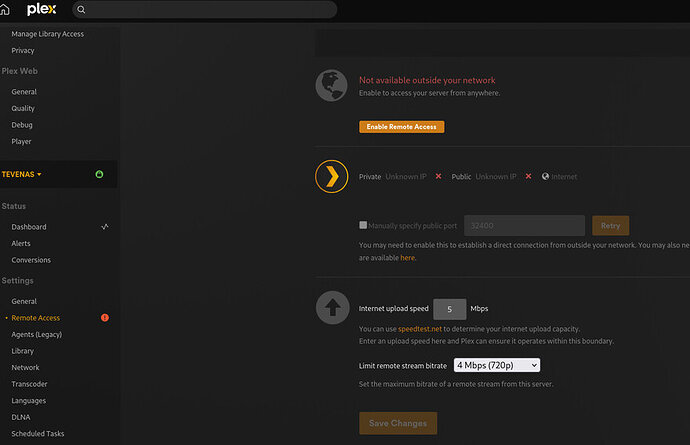Open Scheduled Tasks settings
This screenshot has width=690, height=445.
pyautogui.click(x=38, y=434)
